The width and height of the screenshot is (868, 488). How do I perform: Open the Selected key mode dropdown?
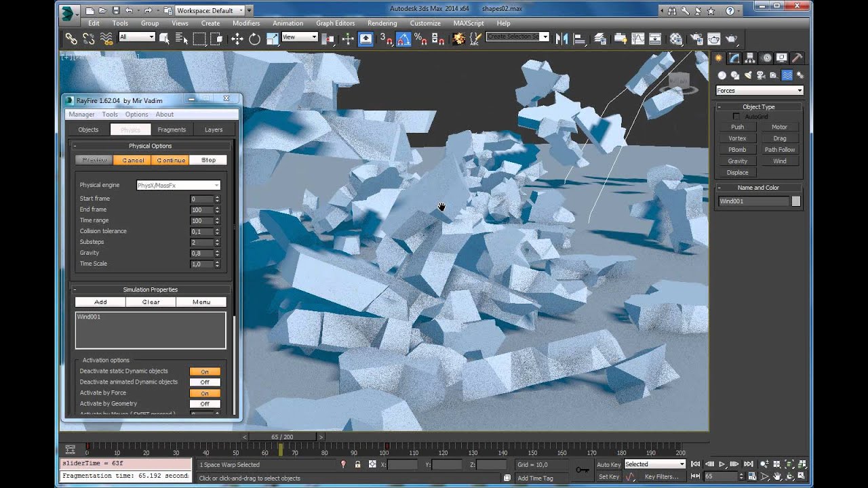click(654, 464)
